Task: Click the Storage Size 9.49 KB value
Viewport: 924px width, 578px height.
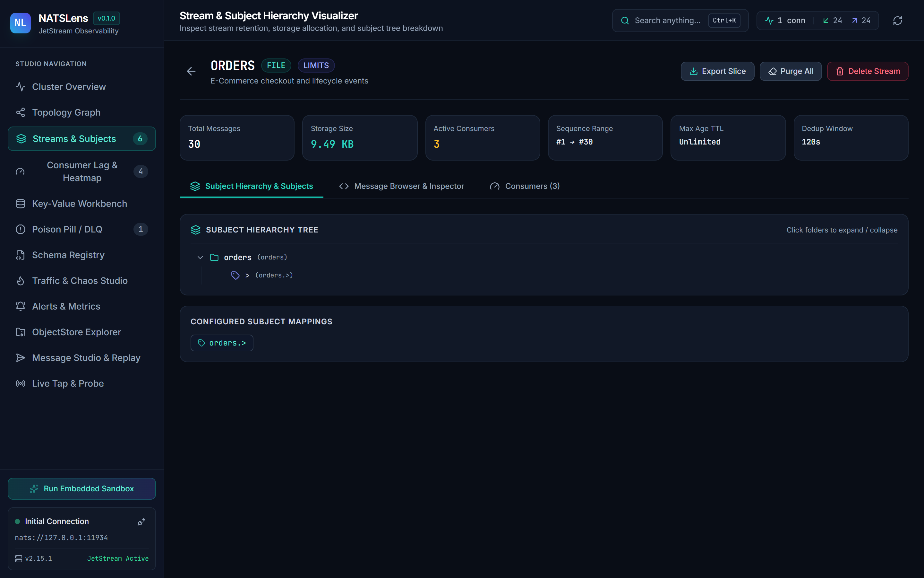Action: [x=332, y=144]
